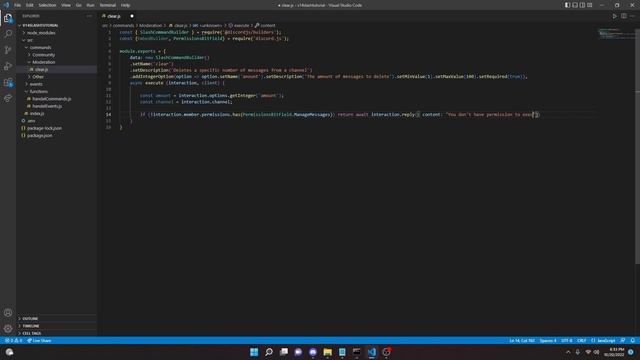Toggle the primary side bar layout icon
Image resolution: width=640 pixels, height=360 pixels.
[x=567, y=5]
